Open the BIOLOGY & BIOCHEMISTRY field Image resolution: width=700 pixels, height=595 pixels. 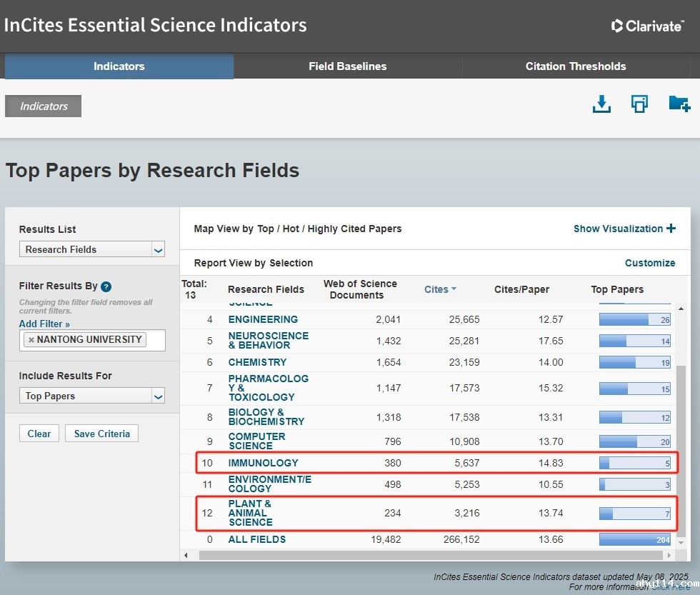[266, 417]
